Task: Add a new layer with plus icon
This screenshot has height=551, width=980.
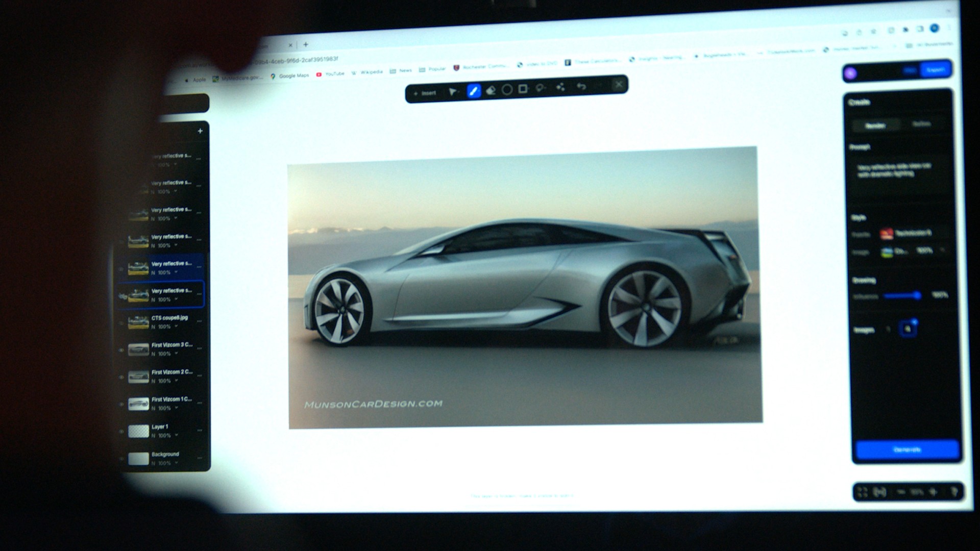Action: [x=200, y=131]
